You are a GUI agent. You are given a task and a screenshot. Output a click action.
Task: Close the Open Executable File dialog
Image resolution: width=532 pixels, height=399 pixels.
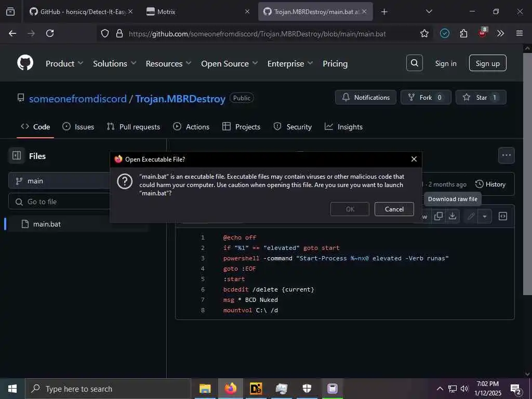click(414, 159)
